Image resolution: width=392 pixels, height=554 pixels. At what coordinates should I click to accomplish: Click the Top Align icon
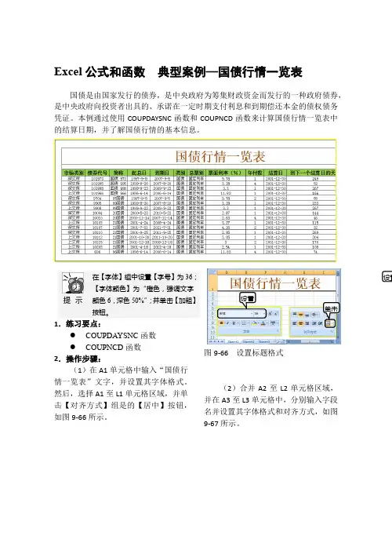(295, 315)
